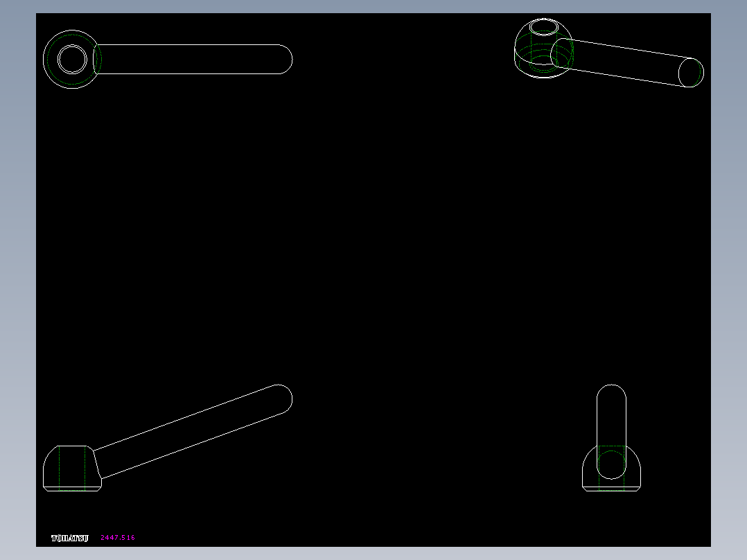This screenshot has height=560, width=747.
Task: Click the white "TOHATSU" label
Action: (70, 538)
